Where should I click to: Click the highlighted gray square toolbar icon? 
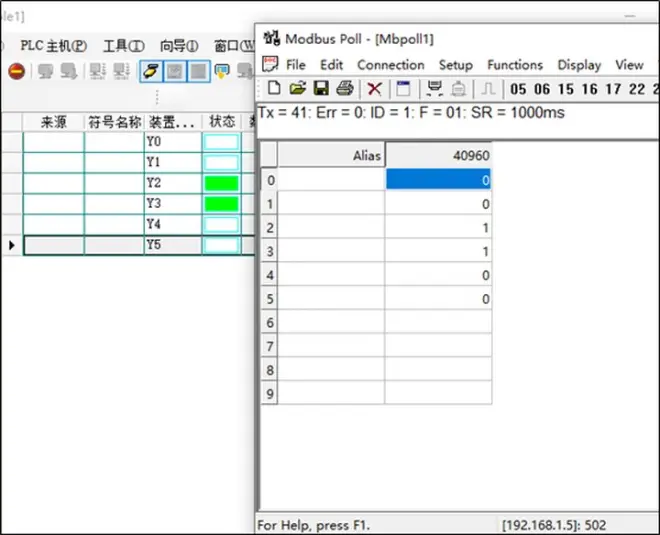199,71
